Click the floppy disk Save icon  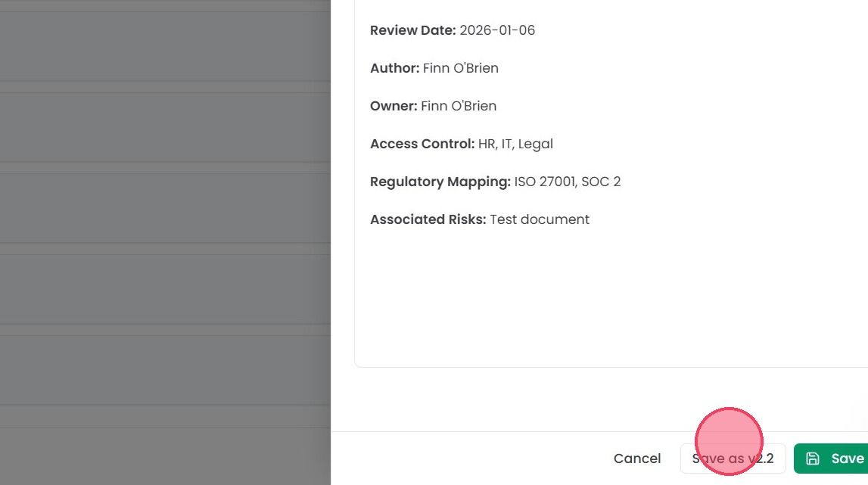[813, 459]
